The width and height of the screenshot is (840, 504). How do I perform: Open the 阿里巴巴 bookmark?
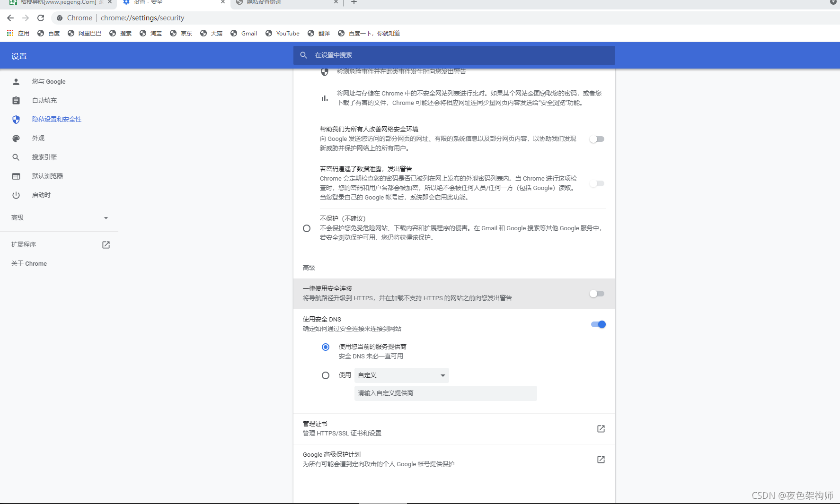pyautogui.click(x=84, y=33)
